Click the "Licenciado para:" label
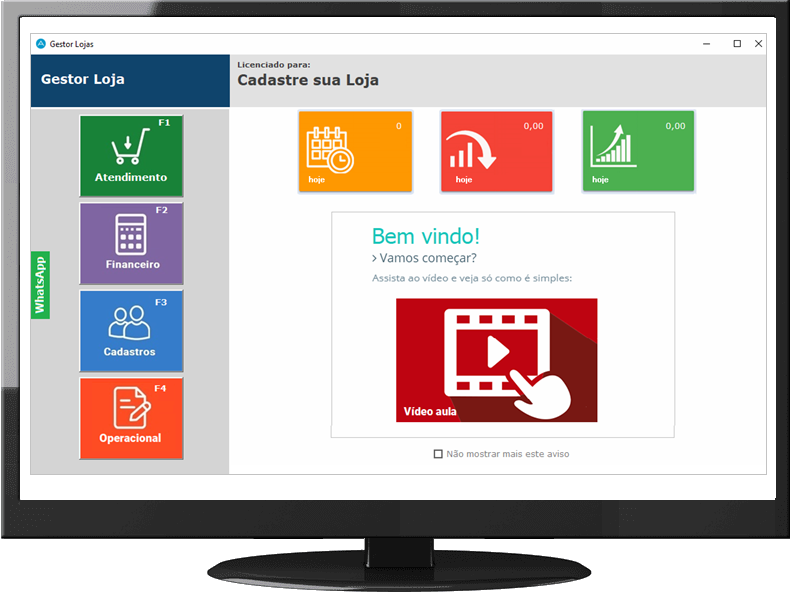Screen dimensions: 791x593 point(273,65)
